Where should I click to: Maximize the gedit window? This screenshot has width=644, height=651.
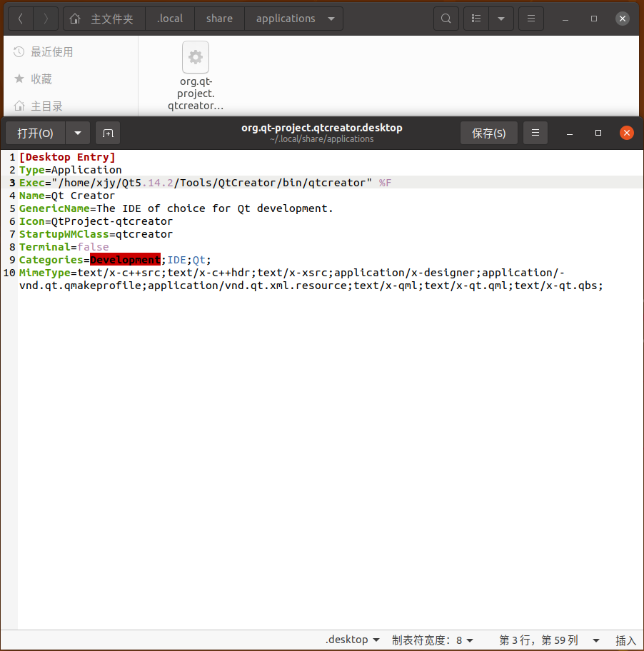coord(598,133)
